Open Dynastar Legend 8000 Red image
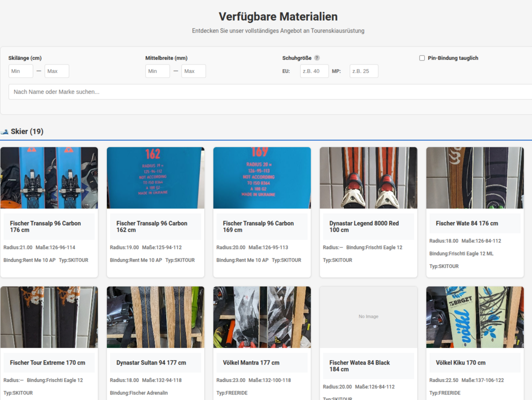Viewport: 532px width, 400px height. coord(368,178)
